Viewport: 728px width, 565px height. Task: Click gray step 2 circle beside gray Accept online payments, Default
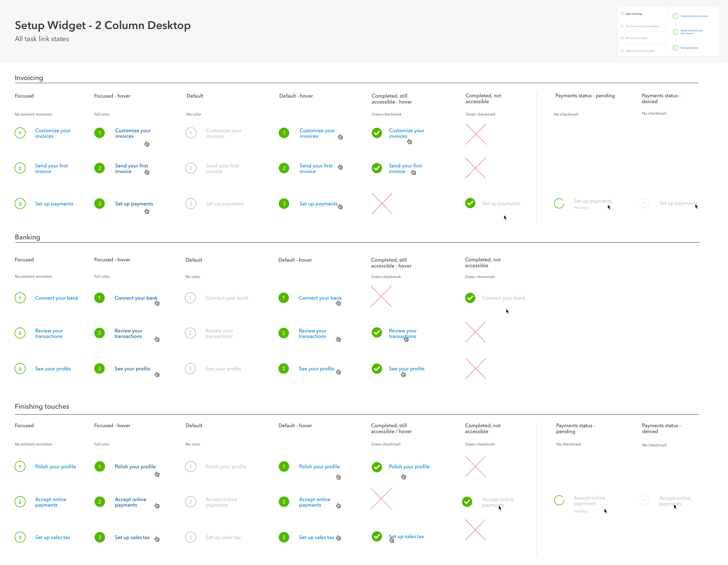(190, 502)
